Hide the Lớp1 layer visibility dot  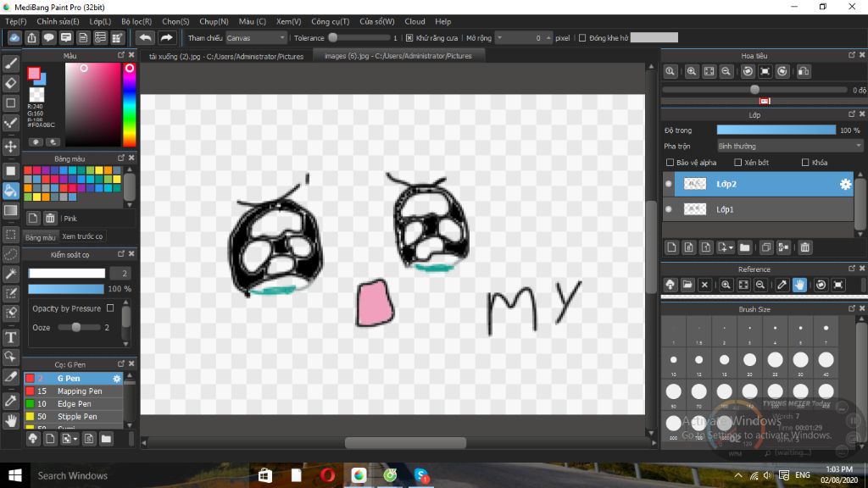669,209
